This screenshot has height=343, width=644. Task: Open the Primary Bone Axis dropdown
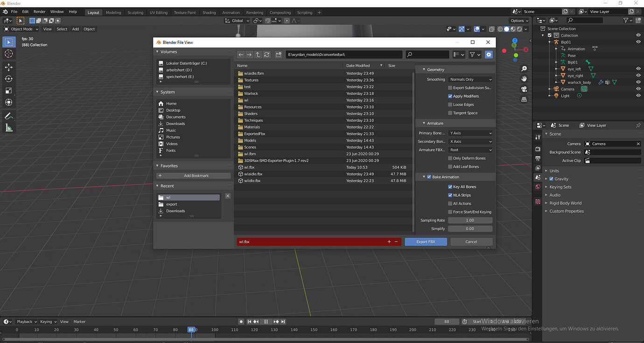(470, 133)
